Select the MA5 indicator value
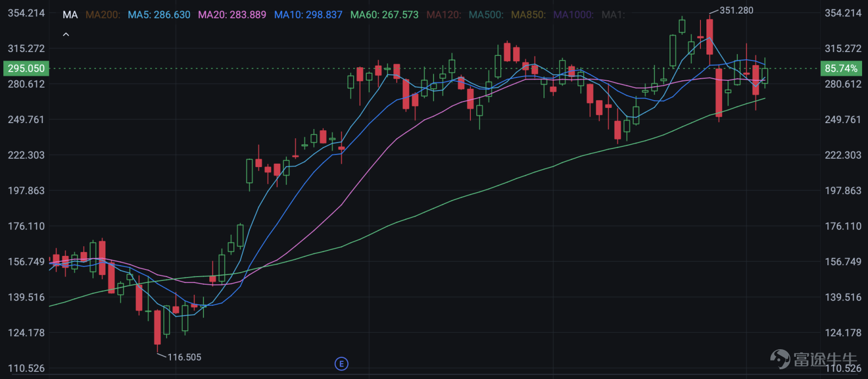868x379 pixels. coord(159,15)
